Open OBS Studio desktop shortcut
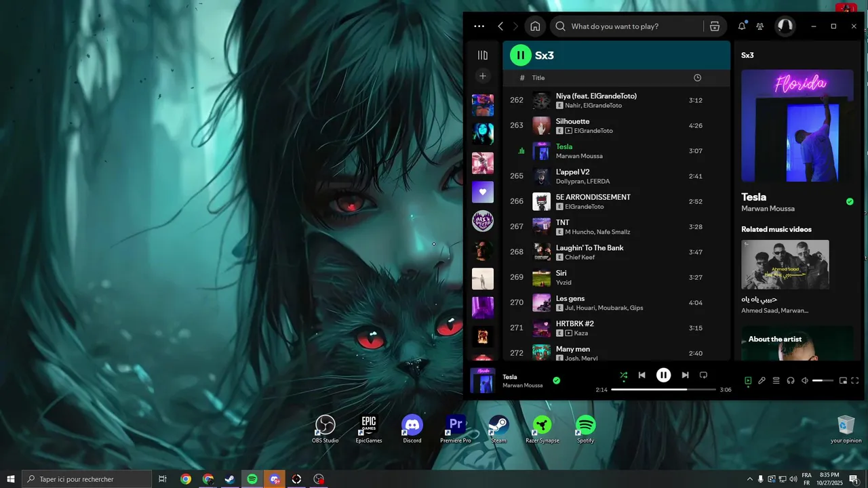Screen dimensions: 868x488 pos(325,430)
